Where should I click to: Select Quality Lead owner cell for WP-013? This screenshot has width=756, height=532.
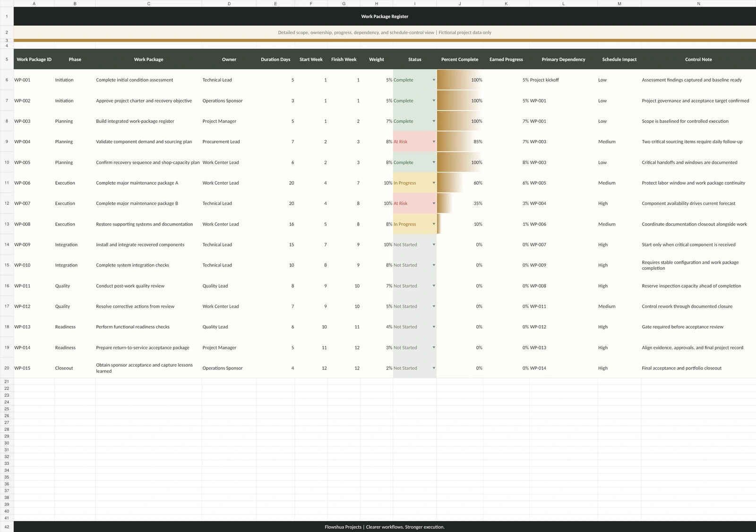point(229,327)
